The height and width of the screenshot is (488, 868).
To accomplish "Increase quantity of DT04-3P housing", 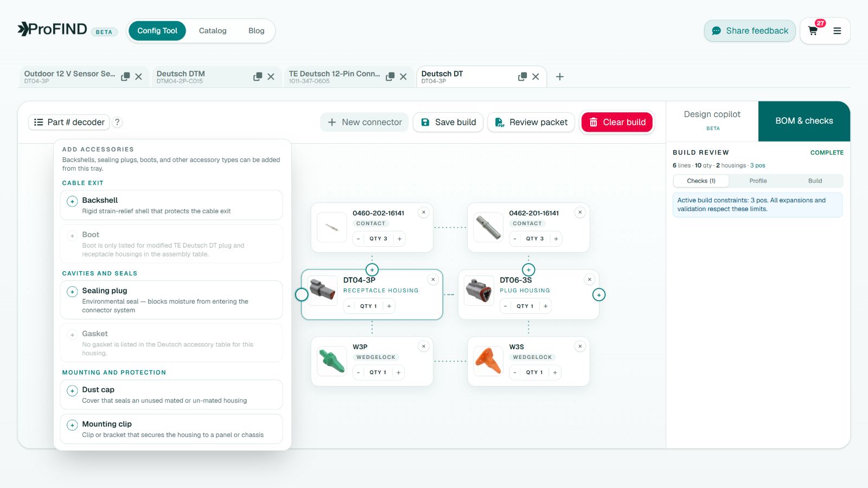I will pos(389,306).
